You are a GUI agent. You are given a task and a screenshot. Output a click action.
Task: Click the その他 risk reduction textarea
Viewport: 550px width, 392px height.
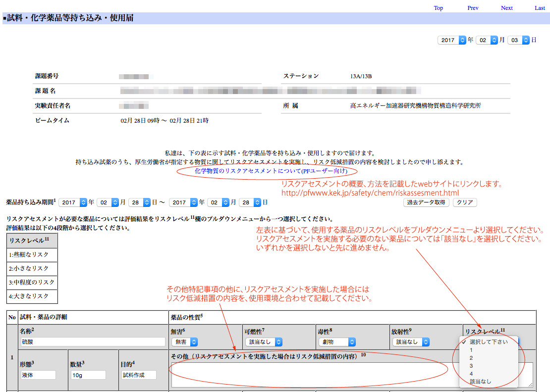[x=352, y=375]
